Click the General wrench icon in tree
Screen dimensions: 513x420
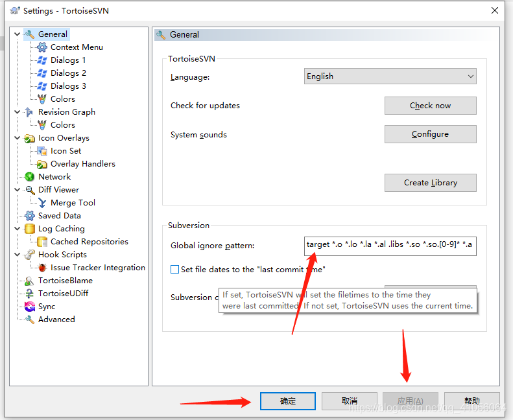pyautogui.click(x=30, y=34)
